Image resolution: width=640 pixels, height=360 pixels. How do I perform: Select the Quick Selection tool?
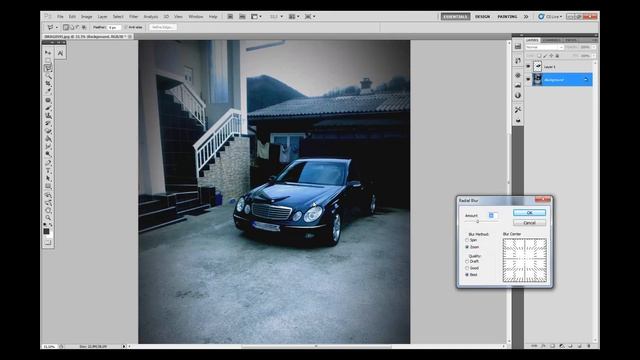tap(48, 76)
